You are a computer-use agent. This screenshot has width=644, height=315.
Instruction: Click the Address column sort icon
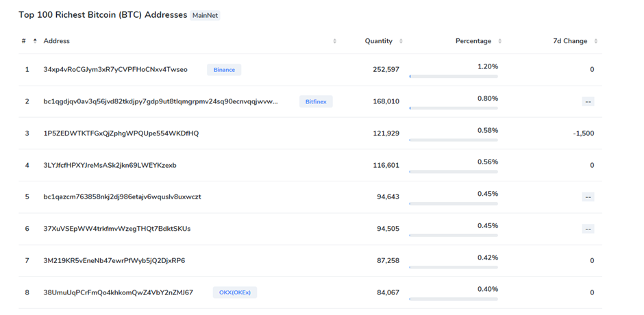click(x=335, y=41)
